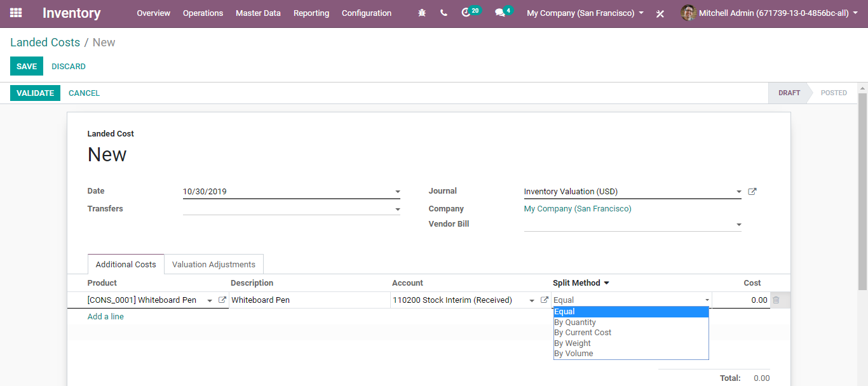Expand the Transfers dropdown arrow
This screenshot has width=868, height=386.
tap(398, 210)
